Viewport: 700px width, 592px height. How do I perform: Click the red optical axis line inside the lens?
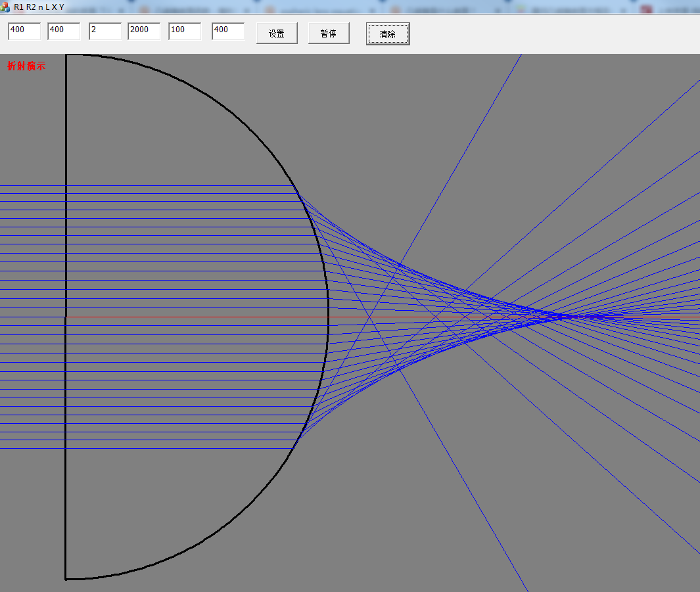tap(197, 317)
